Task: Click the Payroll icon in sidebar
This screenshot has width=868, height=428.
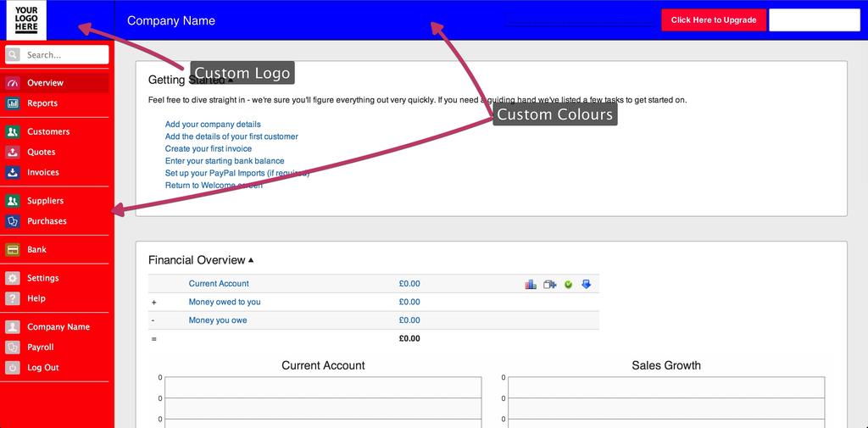Action: (x=13, y=347)
